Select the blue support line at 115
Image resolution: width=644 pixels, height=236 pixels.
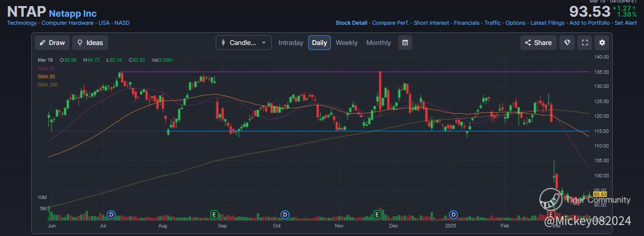coord(379,131)
